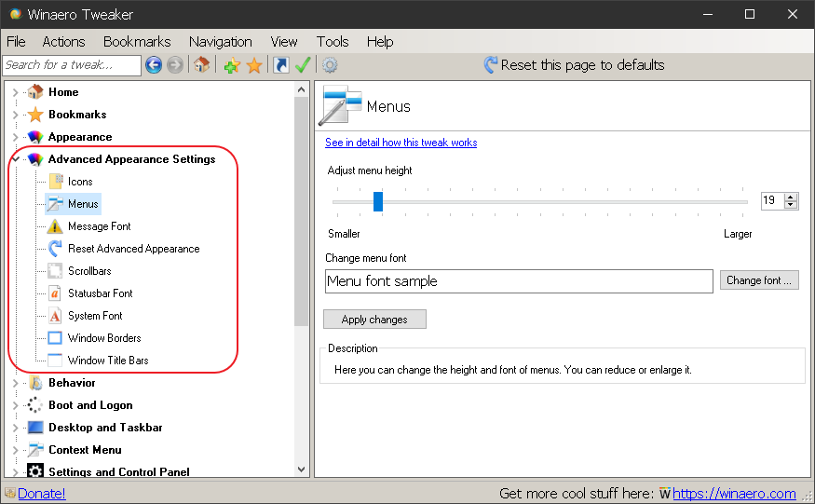Decrease menu height with spinner down arrow

(x=791, y=204)
